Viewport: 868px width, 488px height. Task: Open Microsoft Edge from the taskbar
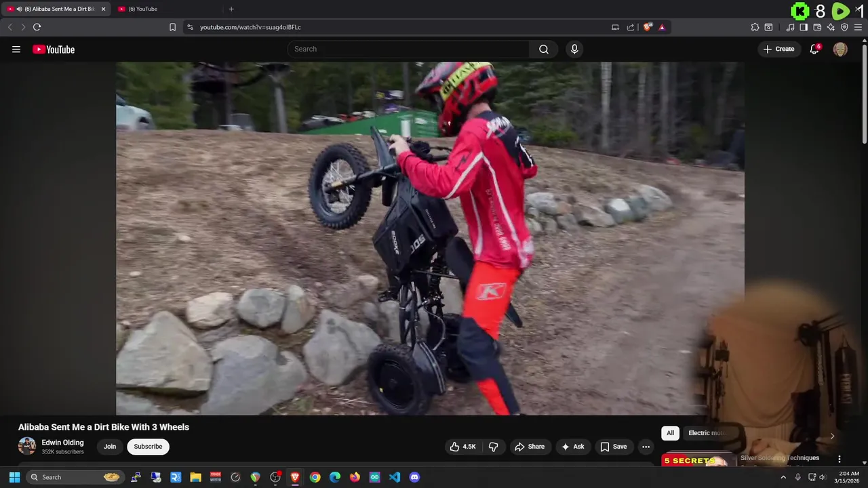pyautogui.click(x=335, y=477)
